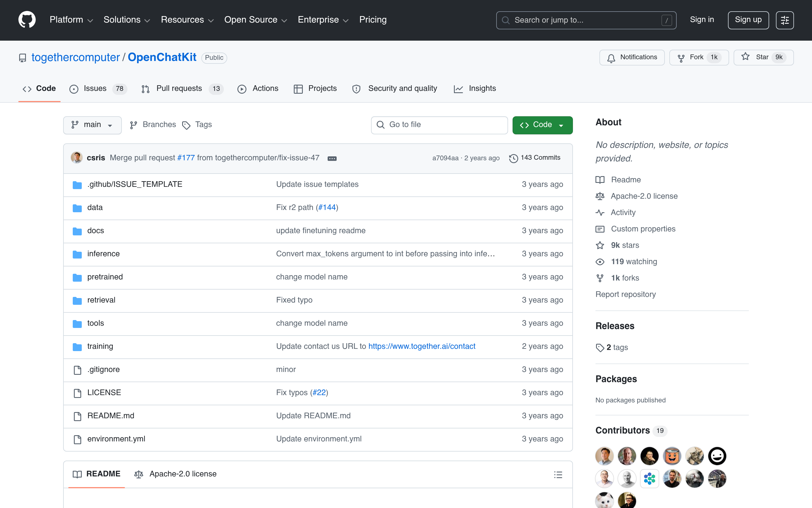This screenshot has height=508, width=812.
Task: Open commit hash a7094aa
Action: [445, 158]
